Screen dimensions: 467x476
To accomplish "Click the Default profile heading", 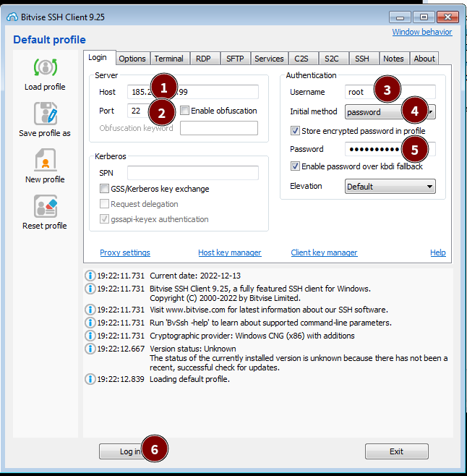I will [x=49, y=40].
